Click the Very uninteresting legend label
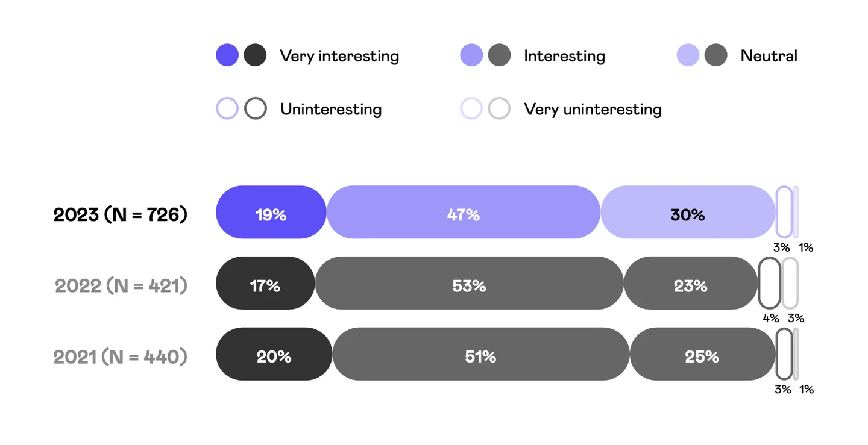This screenshot has width=868, height=445. point(593,109)
